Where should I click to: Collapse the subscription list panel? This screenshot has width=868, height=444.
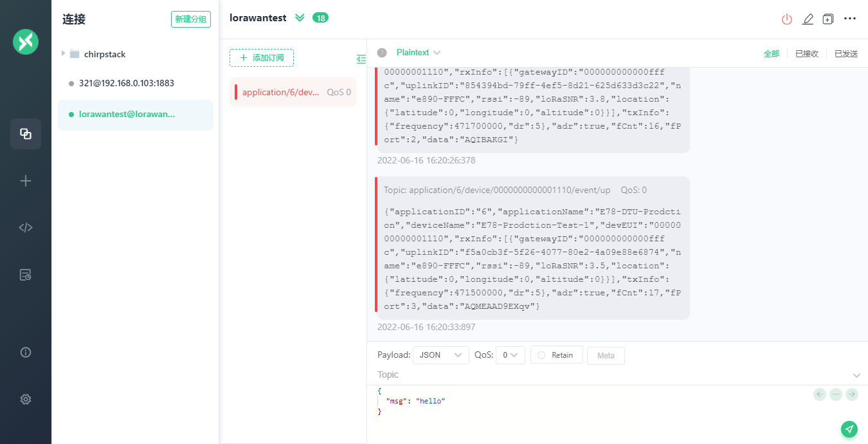[x=361, y=59]
